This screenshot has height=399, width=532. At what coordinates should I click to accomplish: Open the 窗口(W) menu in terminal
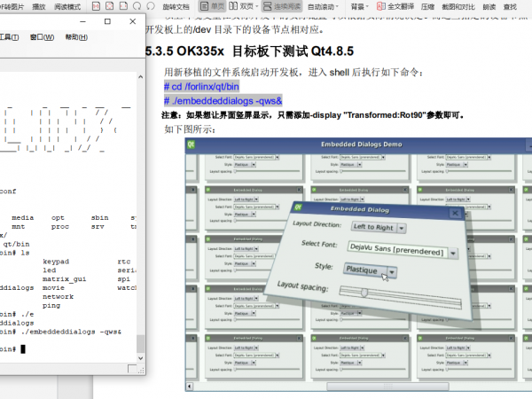tap(43, 37)
